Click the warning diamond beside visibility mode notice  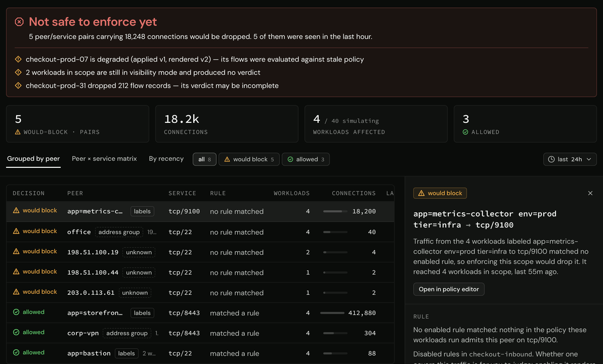tap(18, 72)
